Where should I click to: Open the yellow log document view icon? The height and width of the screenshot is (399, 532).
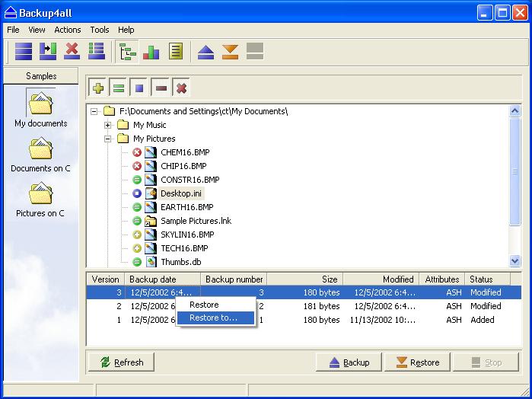coord(176,52)
